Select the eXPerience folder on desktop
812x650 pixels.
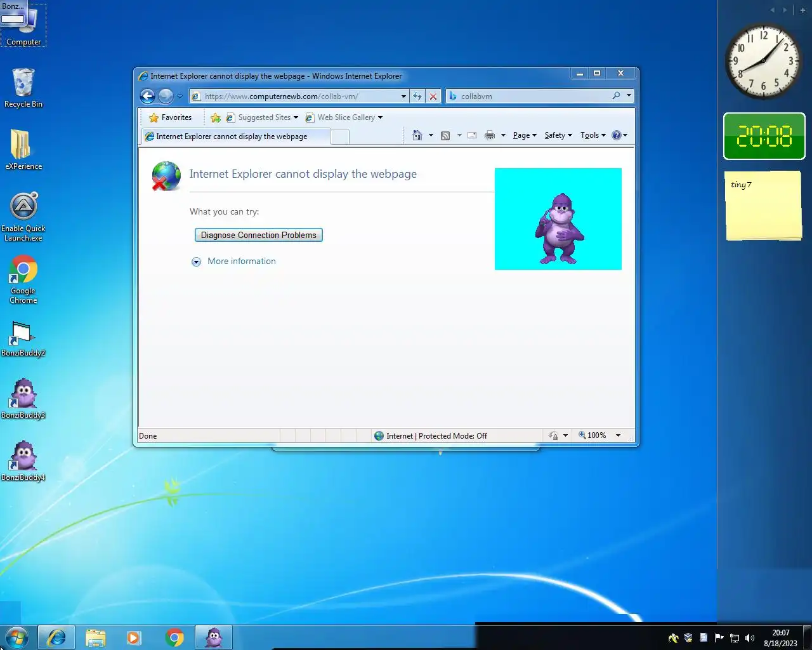tap(23, 150)
